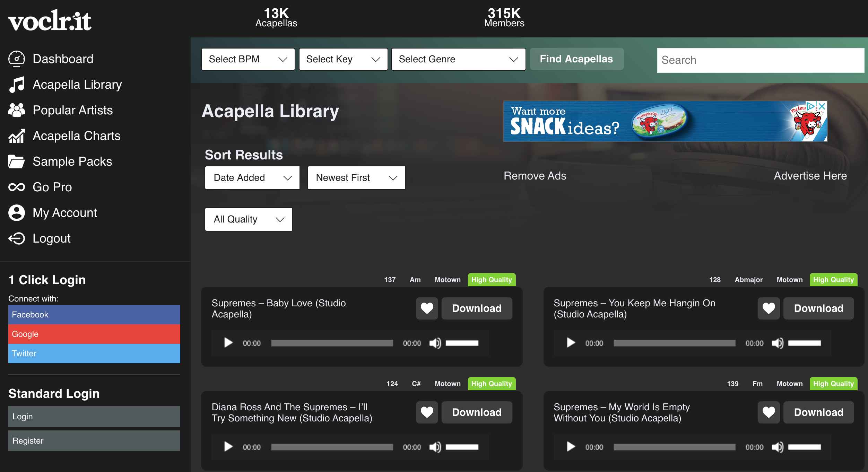Download I'll Try Something New acapella

[x=477, y=412]
